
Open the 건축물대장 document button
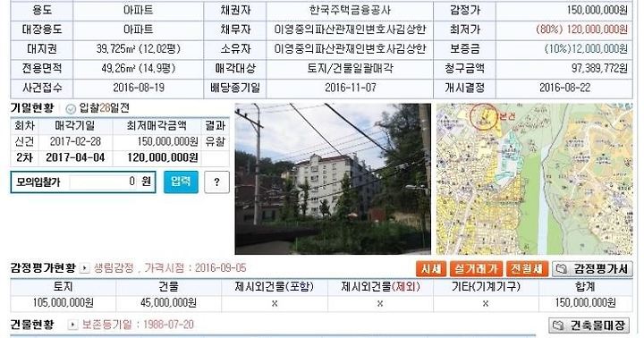point(589,325)
